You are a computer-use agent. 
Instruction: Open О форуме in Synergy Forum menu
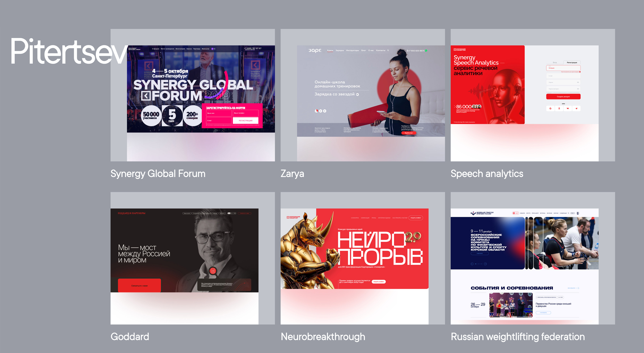(x=156, y=49)
